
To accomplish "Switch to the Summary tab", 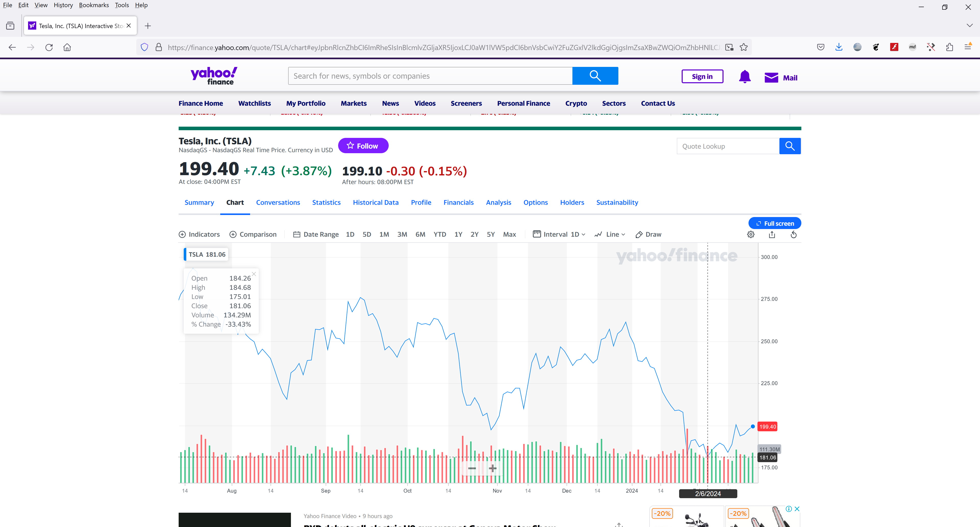I will coord(199,202).
